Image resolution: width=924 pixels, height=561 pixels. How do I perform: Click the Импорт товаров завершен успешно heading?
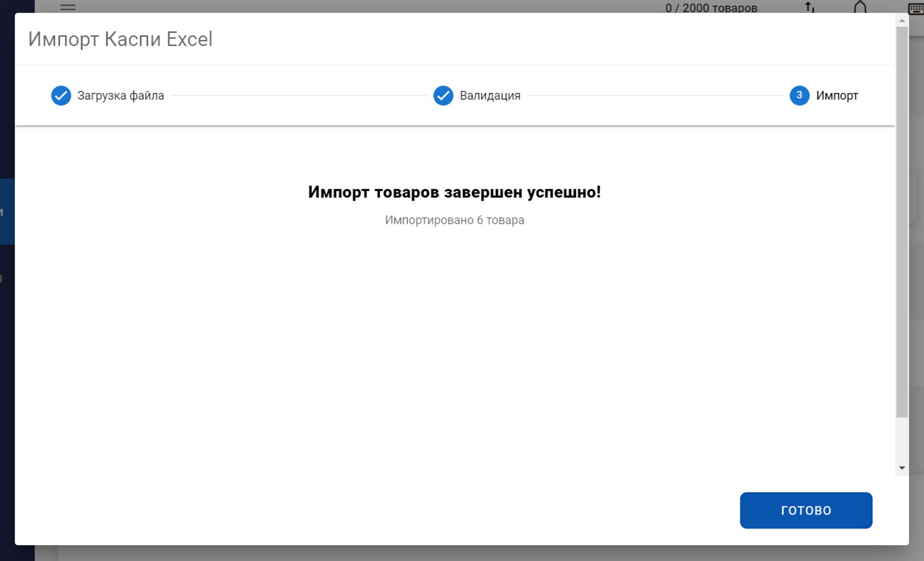tap(454, 192)
